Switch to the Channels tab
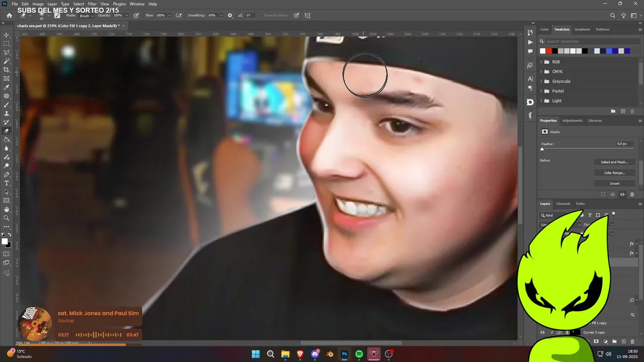 [x=563, y=204]
